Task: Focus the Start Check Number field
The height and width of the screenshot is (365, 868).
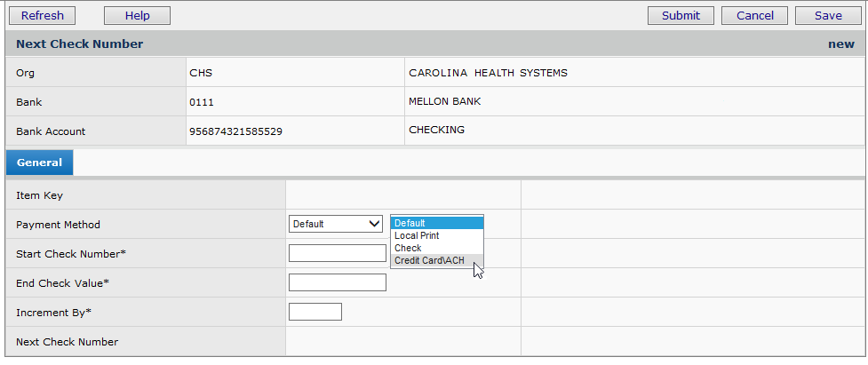Action: [338, 253]
